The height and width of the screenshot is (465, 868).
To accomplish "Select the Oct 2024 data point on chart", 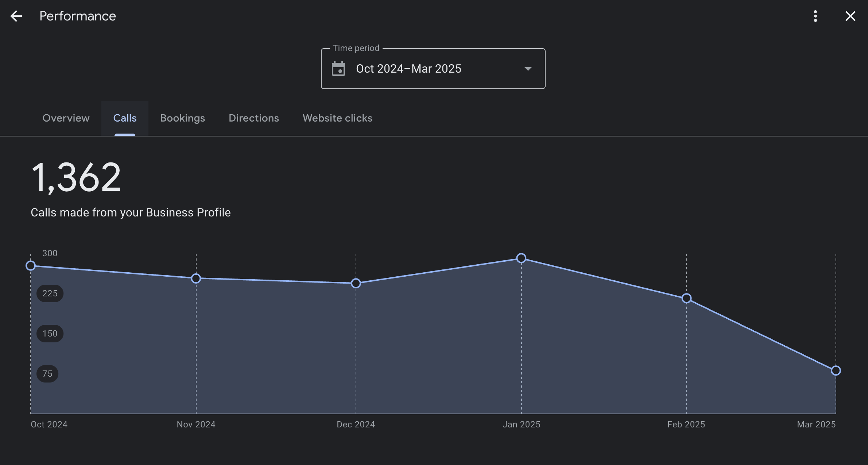I will pos(31,266).
